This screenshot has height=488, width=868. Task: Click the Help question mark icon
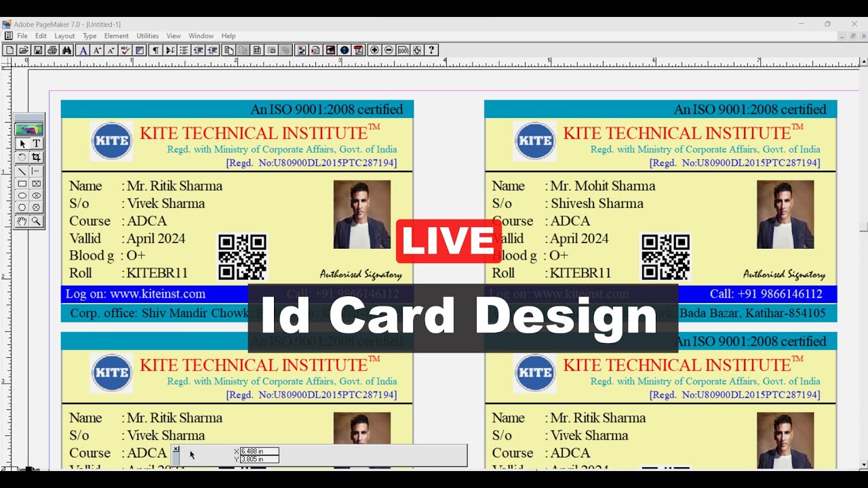(x=431, y=50)
